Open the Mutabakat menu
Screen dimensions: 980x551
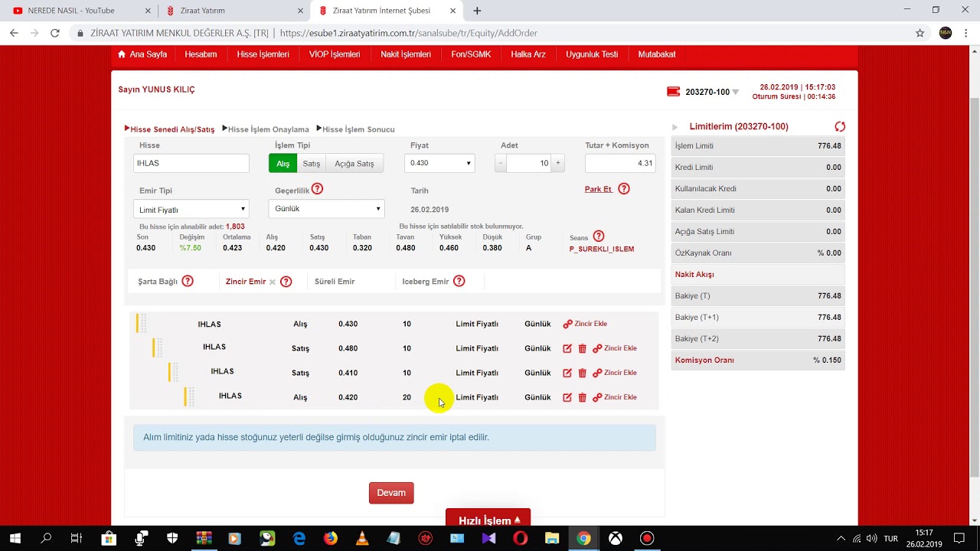click(657, 54)
